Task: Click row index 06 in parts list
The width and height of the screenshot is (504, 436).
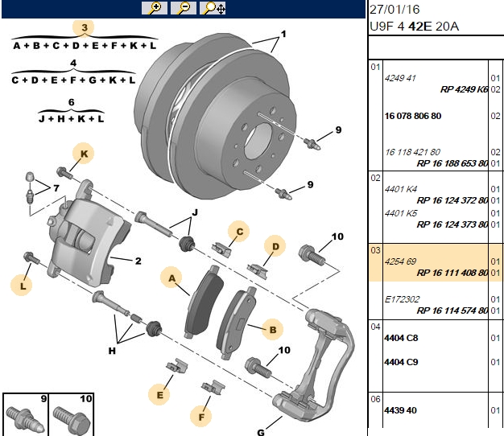Action: (375, 399)
